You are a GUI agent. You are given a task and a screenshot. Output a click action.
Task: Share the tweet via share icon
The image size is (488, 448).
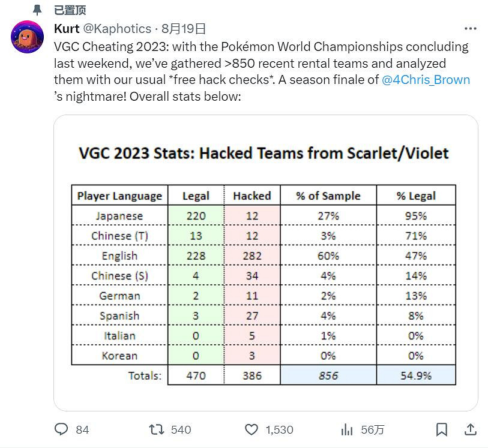click(x=471, y=429)
